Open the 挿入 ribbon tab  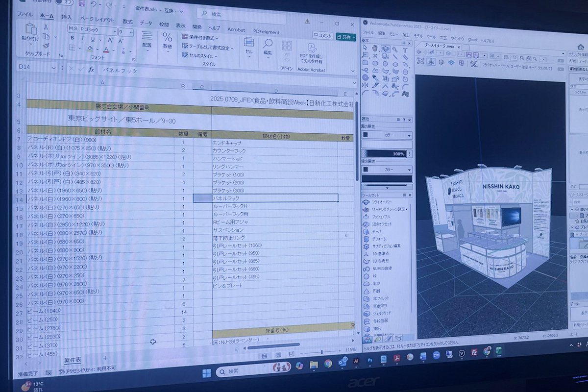tap(66, 17)
